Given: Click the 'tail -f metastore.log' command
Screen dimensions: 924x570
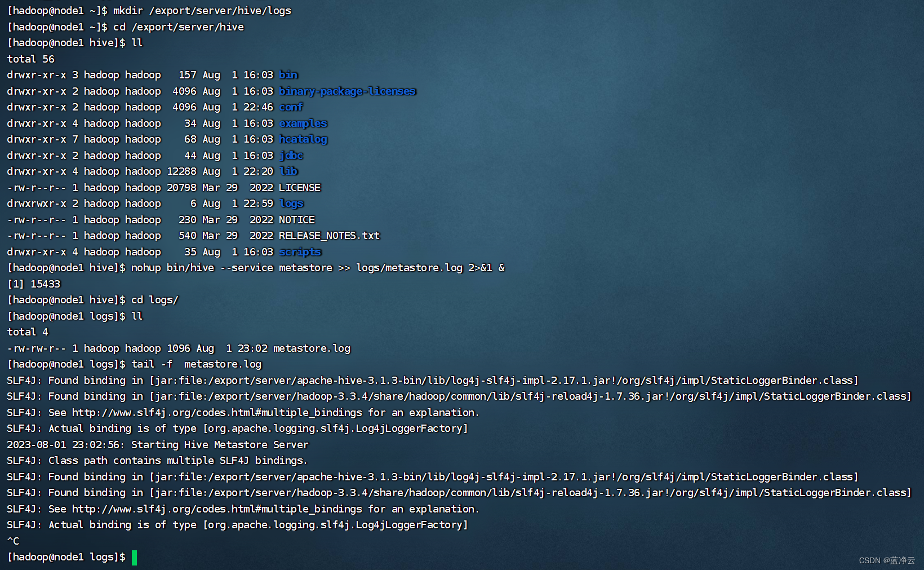Looking at the screenshot, I should tap(197, 364).
